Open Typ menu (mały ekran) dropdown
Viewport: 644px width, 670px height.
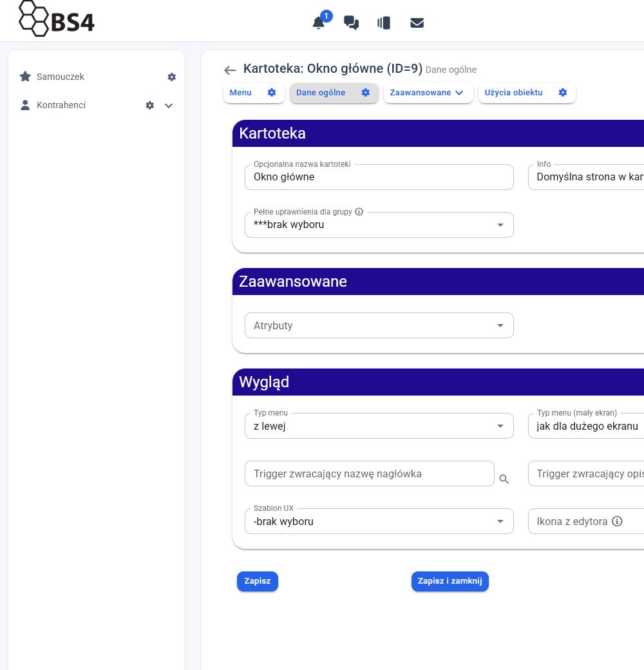tap(586, 426)
